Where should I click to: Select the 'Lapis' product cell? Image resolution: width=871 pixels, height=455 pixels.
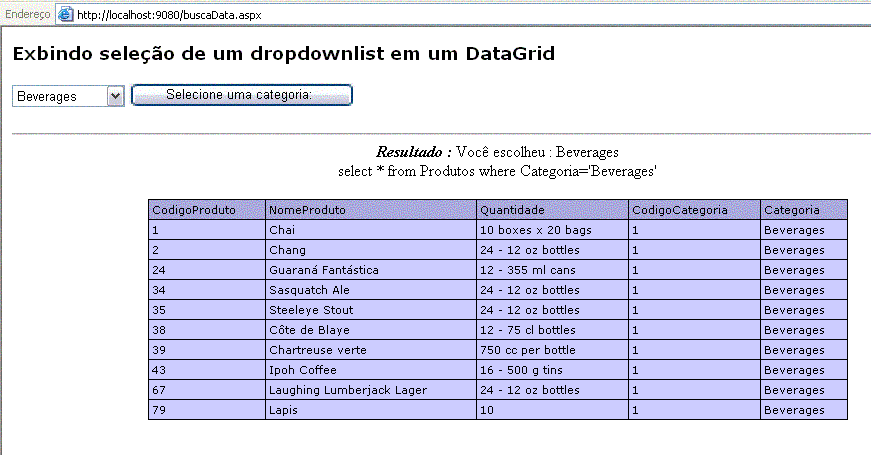371,410
